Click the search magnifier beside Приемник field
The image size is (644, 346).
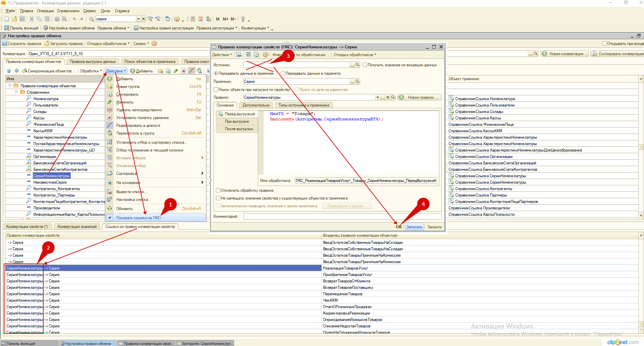tap(357, 82)
